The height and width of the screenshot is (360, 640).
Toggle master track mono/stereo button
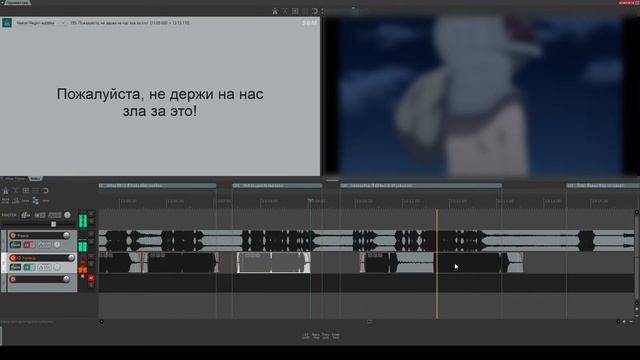point(40,215)
